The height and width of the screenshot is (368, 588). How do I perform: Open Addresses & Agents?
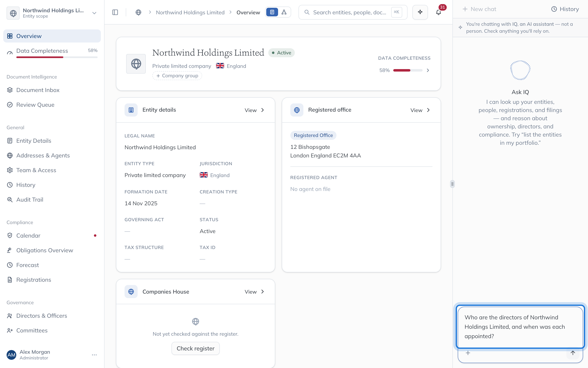(x=52, y=156)
